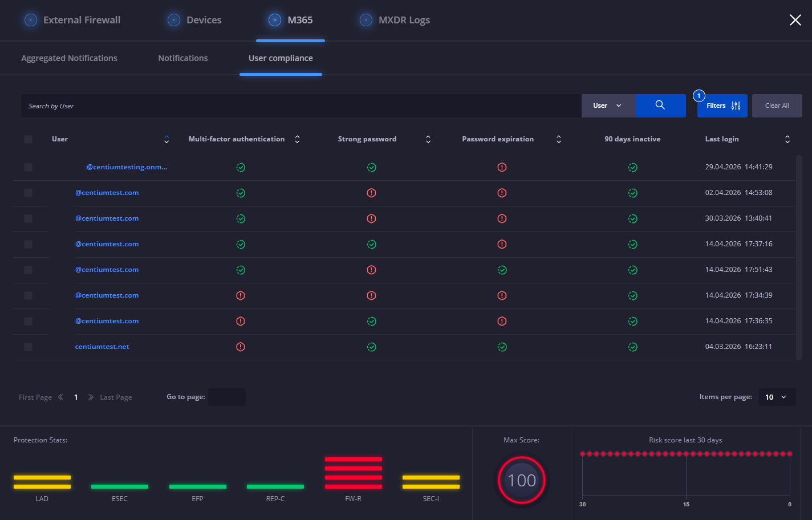Click strong password warning in 30.03.2026 row
This screenshot has height=520, width=812.
371,218
